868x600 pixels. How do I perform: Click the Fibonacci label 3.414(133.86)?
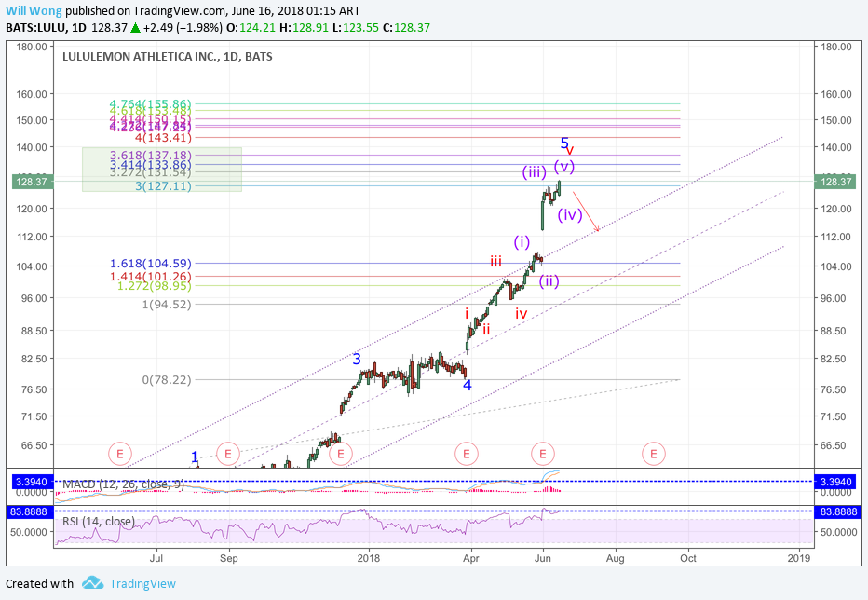pos(150,165)
